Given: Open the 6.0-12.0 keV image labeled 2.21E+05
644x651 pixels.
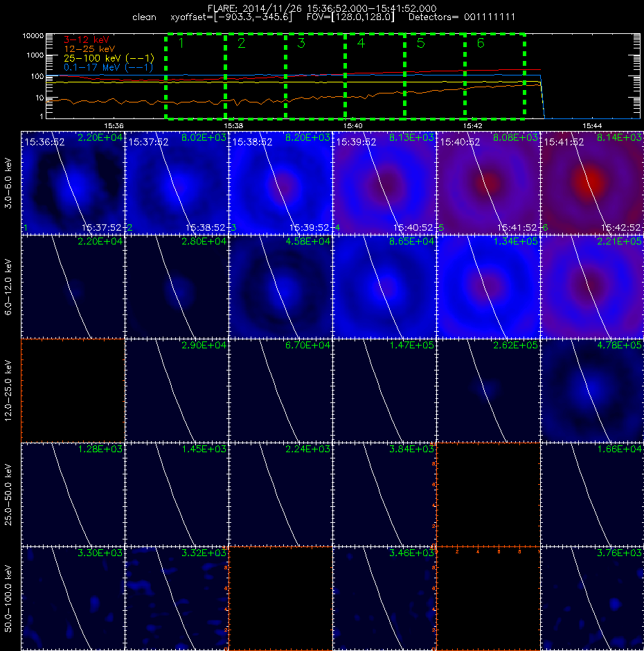Looking at the screenshot, I should coord(592,287).
